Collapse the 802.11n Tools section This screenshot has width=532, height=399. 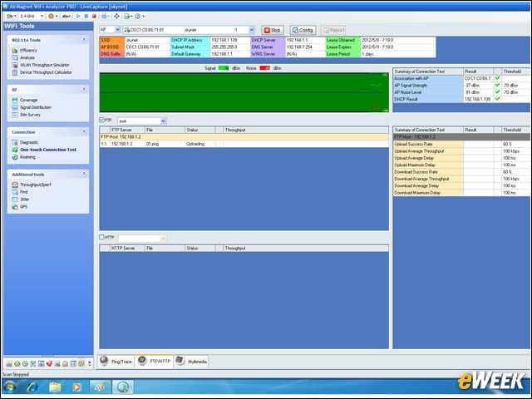tap(84, 40)
